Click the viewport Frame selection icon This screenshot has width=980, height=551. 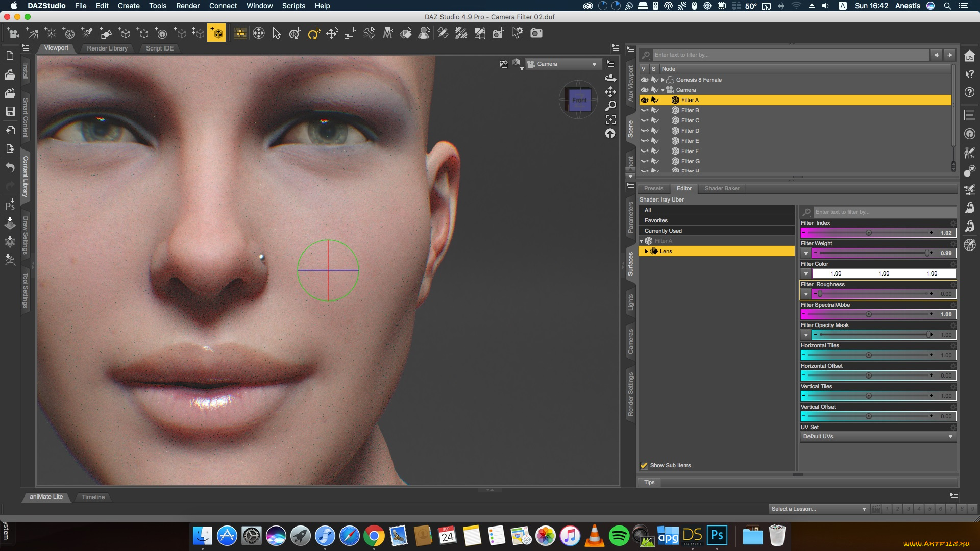610,119
